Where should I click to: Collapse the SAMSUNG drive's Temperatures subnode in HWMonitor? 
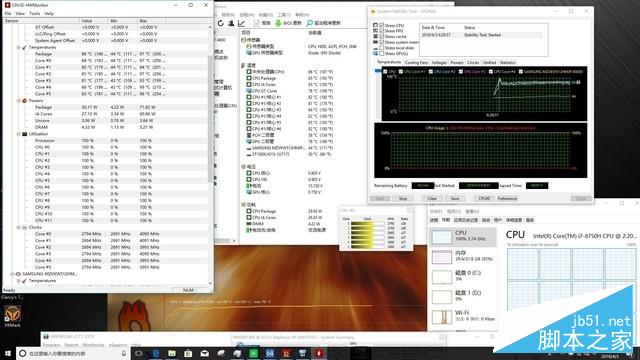pyautogui.click(x=18, y=280)
